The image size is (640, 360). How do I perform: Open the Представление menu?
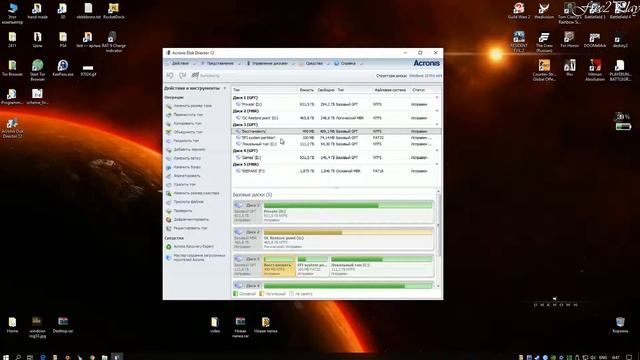[220, 64]
